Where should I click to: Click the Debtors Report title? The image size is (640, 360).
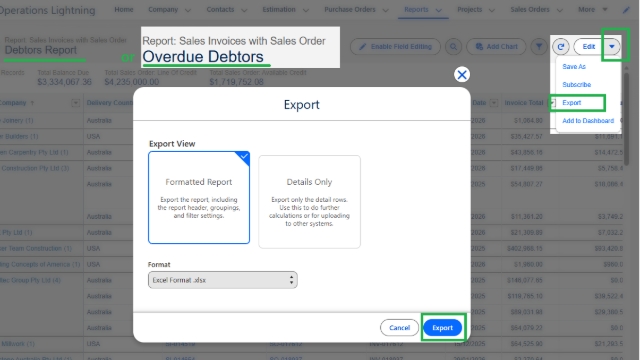click(x=41, y=50)
